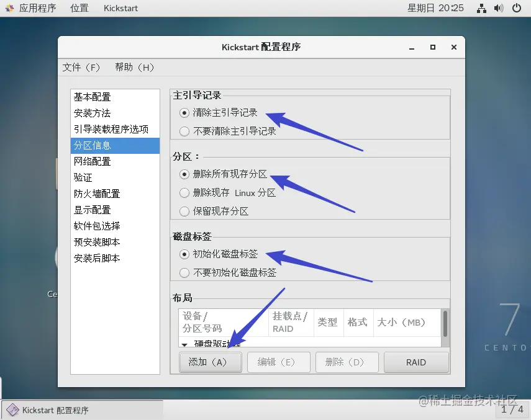Minimize the Kickstart 配置程序 window
Viewport: 531px width, 420px height.
click(x=412, y=47)
